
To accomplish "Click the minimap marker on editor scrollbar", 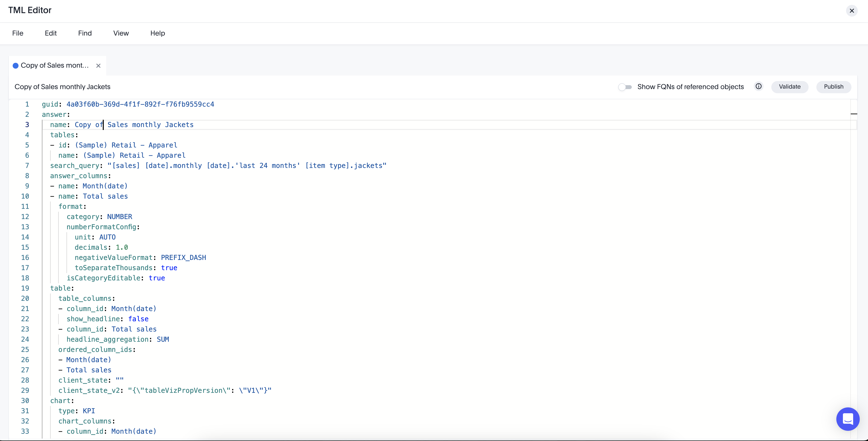I will click(x=854, y=114).
